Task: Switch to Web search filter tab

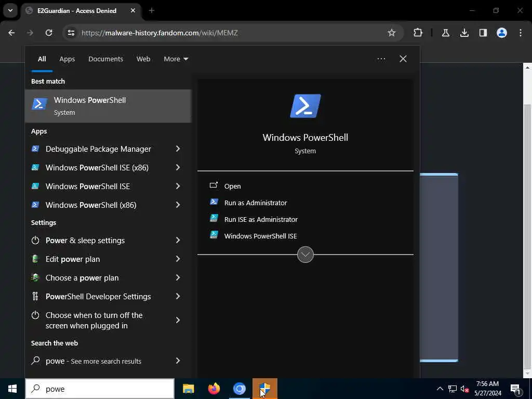Action: [143, 59]
